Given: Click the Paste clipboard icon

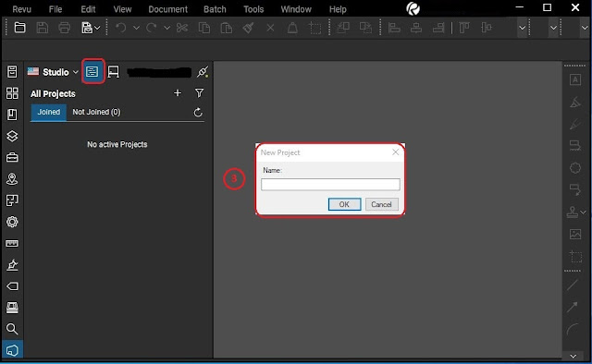Looking at the screenshot, I should point(226,28).
